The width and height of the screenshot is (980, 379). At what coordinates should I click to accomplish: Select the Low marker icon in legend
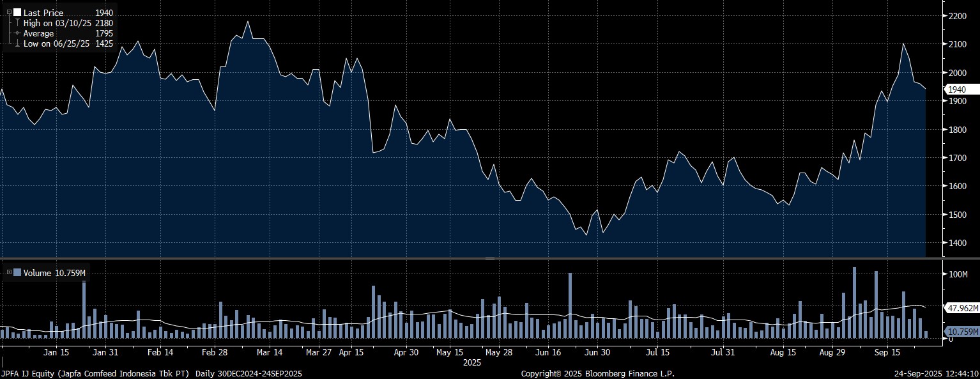coord(17,44)
